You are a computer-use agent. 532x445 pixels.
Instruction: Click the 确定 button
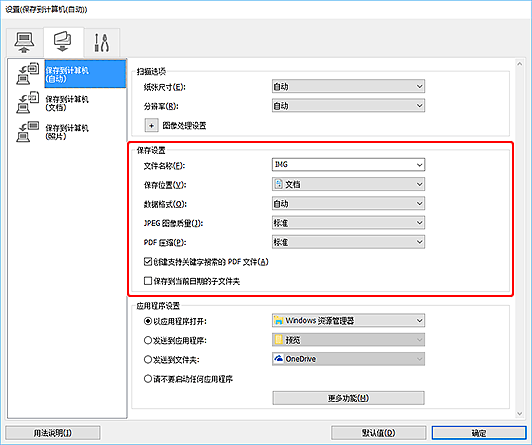click(x=479, y=433)
